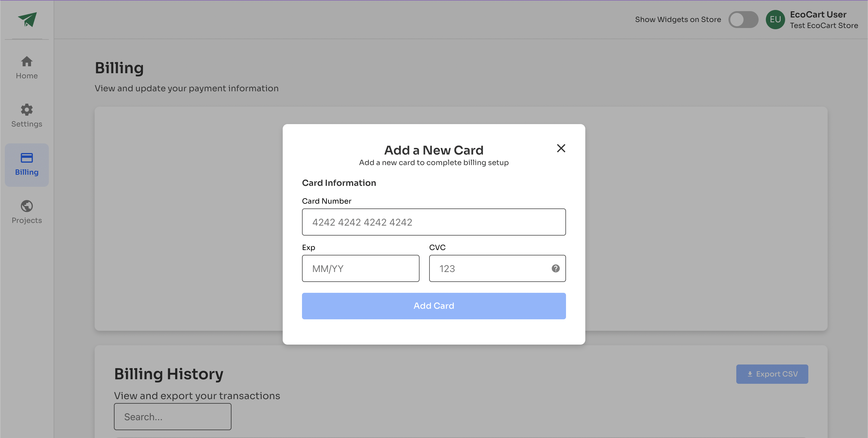The height and width of the screenshot is (438, 868).
Task: Close the Add a New Card dialog
Action: [x=561, y=148]
